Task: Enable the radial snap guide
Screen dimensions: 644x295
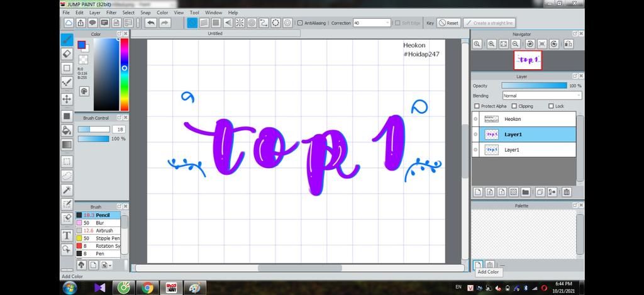Action: point(240,23)
